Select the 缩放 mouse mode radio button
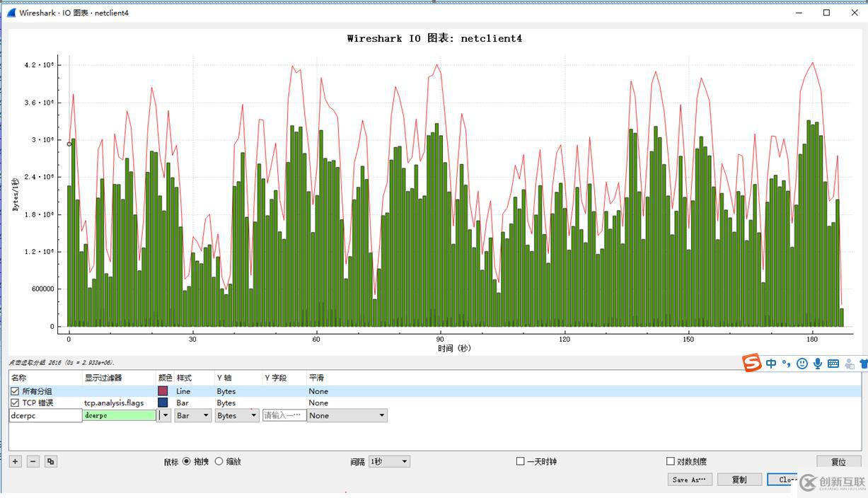The width and height of the screenshot is (868, 498). click(x=219, y=461)
